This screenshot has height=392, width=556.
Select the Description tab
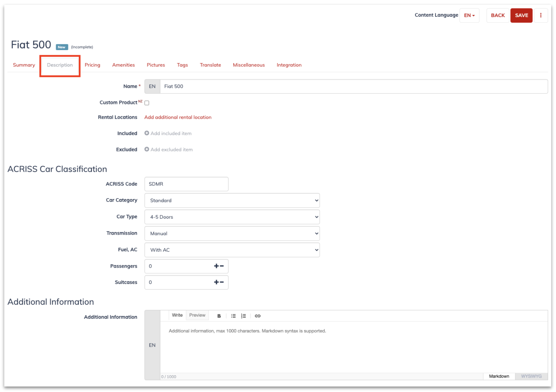click(x=60, y=65)
